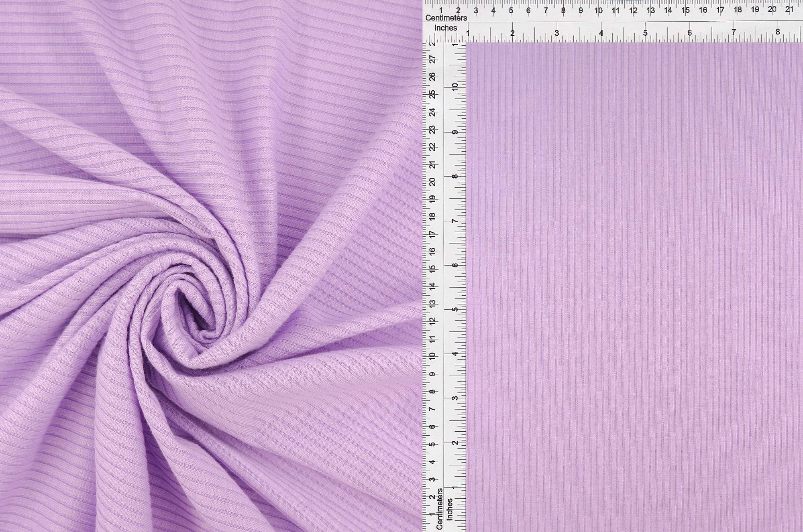Viewport: 803px width, 532px height.
Task: Click the 13 mark on vertical centimeter ruler
Action: [x=432, y=304]
